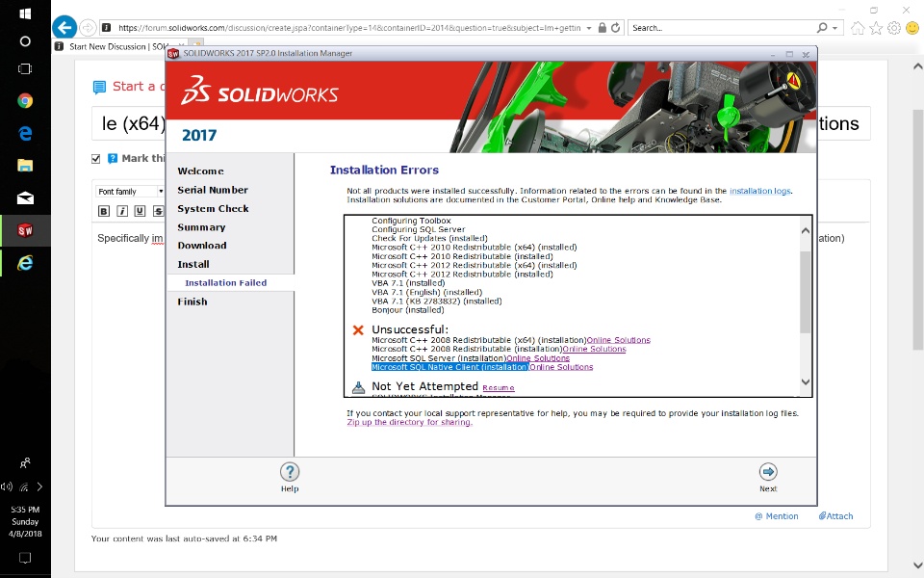Select Welcome step in installer sidebar
This screenshot has width=924, height=578.
[200, 171]
